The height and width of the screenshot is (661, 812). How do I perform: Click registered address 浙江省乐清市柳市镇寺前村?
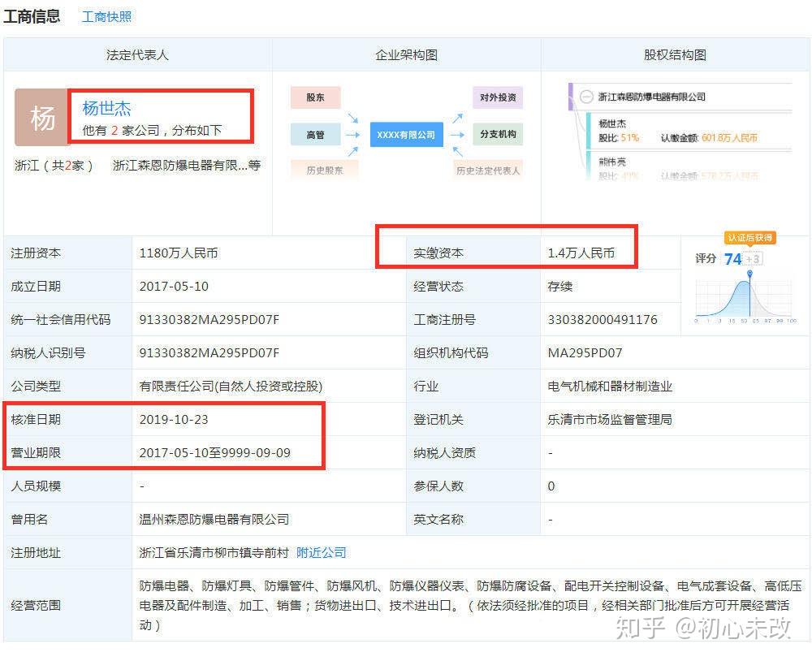(x=214, y=553)
